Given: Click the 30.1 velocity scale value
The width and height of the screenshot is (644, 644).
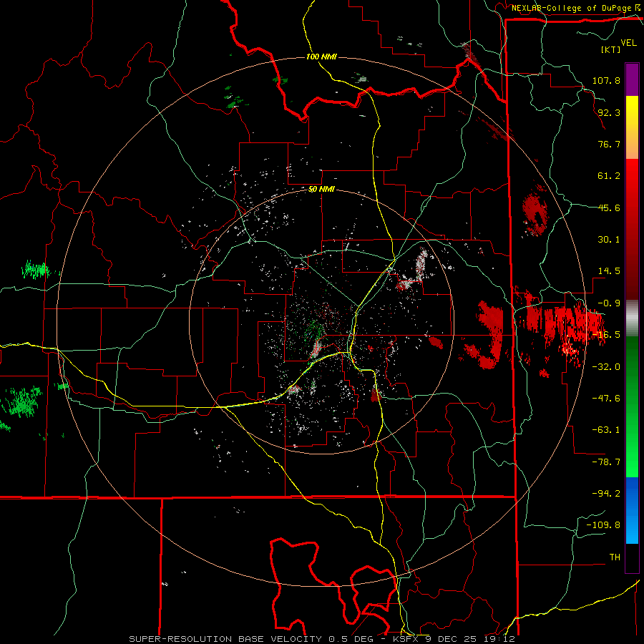Looking at the screenshot, I should (x=609, y=240).
